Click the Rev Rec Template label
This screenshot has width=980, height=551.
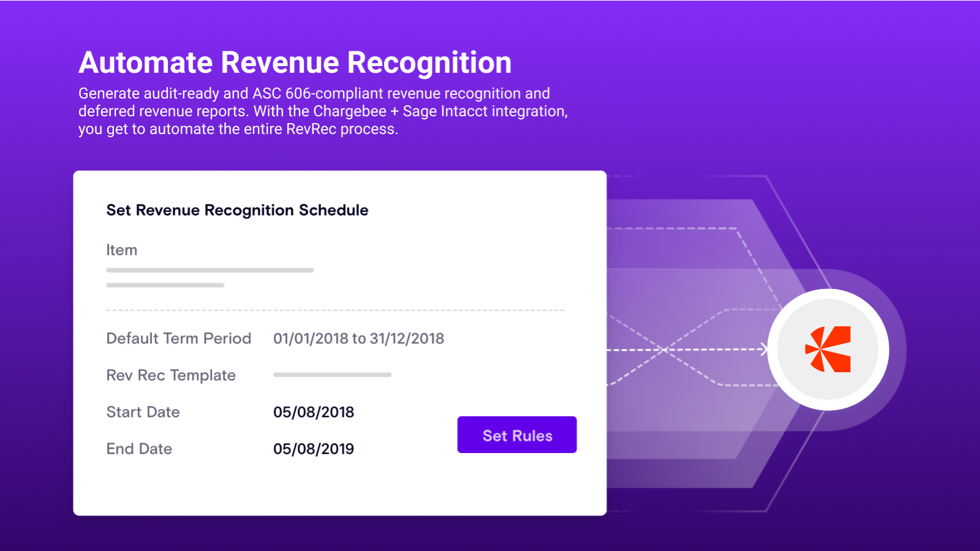171,375
